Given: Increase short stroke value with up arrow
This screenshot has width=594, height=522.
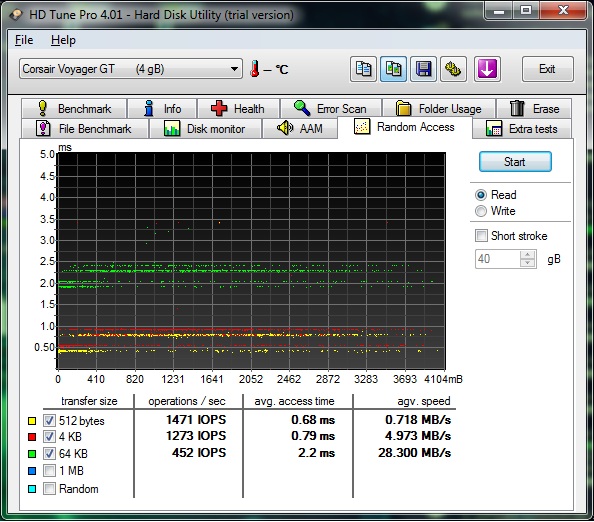Looking at the screenshot, I should point(527,255).
